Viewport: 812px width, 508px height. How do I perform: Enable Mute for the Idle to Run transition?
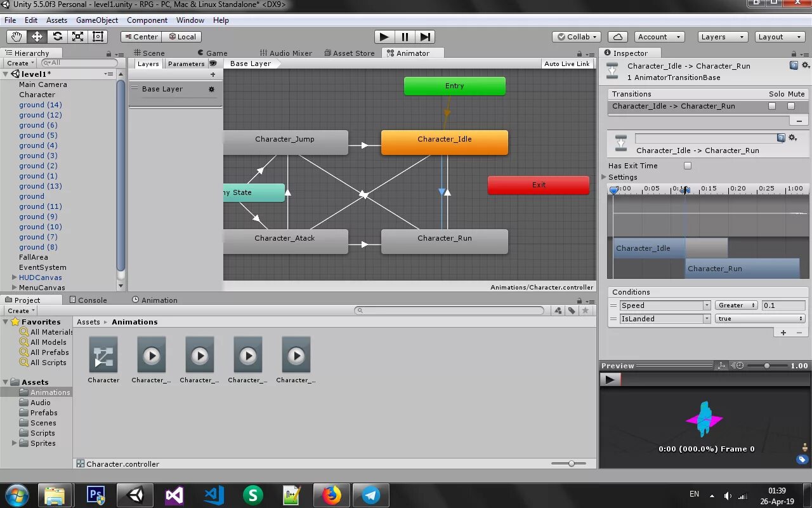coord(791,106)
